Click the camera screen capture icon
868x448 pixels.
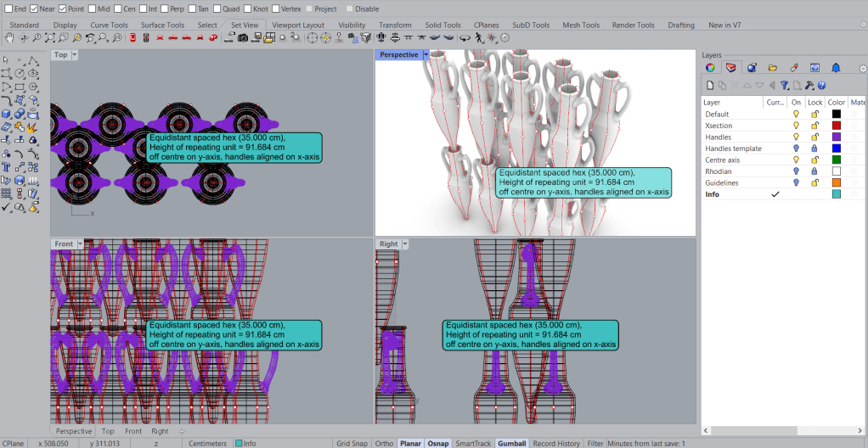(x=243, y=38)
